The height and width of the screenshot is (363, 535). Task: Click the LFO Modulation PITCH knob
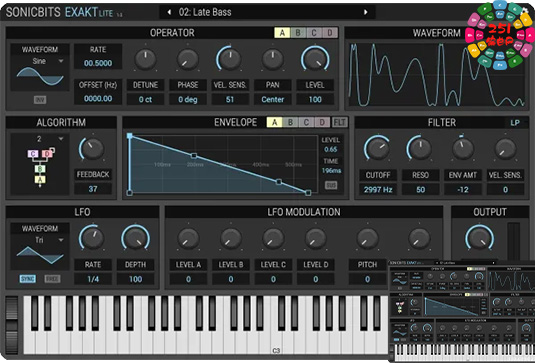pyautogui.click(x=367, y=238)
